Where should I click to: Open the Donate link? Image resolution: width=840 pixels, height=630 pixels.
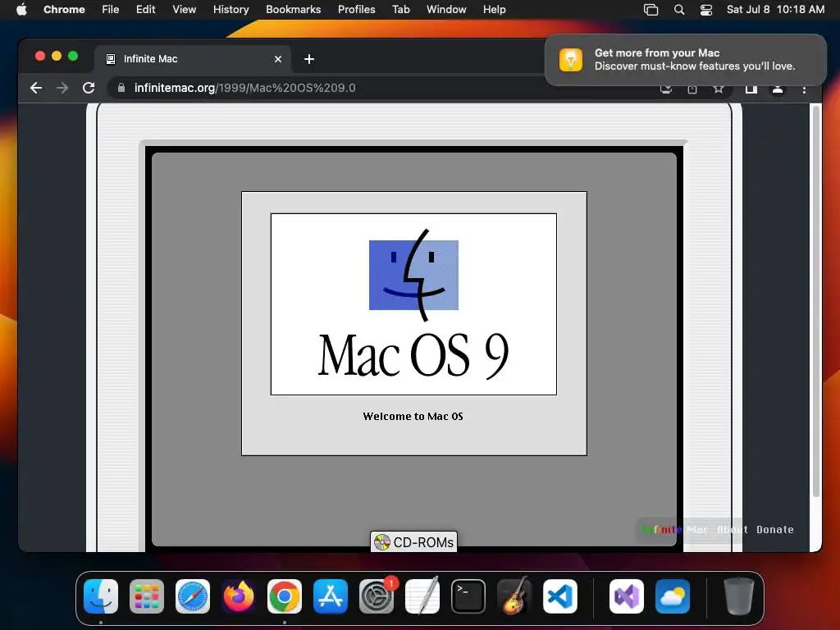(x=774, y=529)
